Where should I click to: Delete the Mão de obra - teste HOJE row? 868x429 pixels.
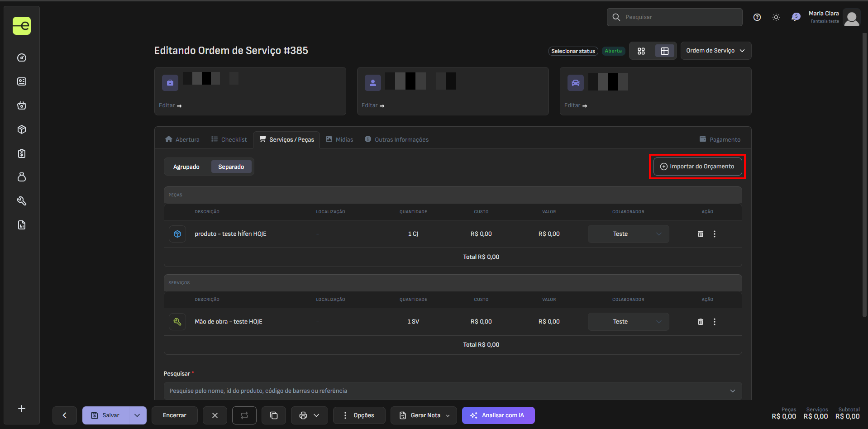pos(701,322)
